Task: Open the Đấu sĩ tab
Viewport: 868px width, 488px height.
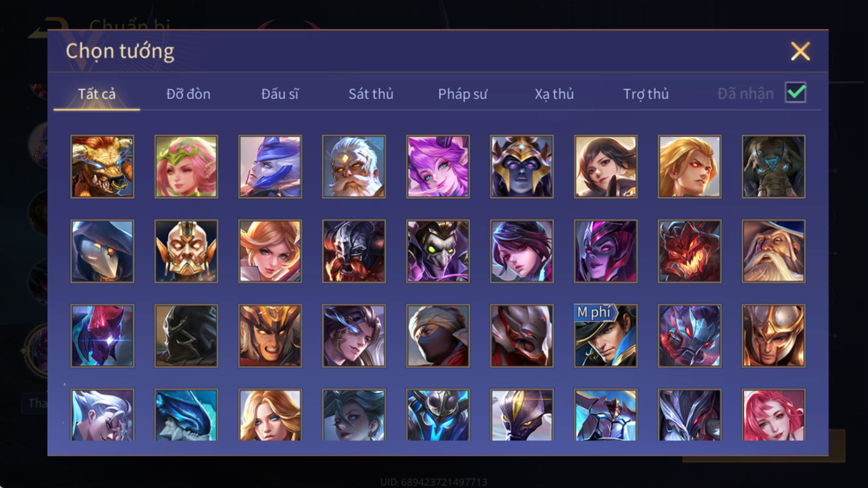Action: point(280,94)
